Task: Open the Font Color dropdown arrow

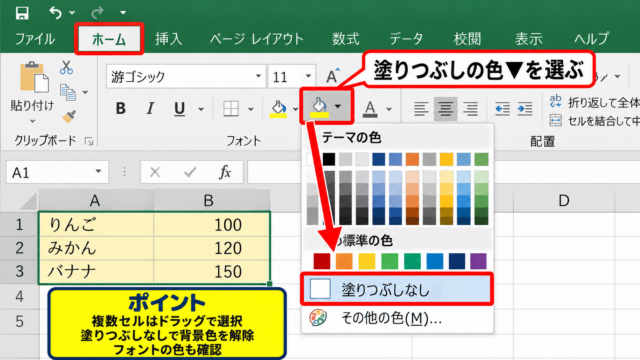Action: pos(389,109)
